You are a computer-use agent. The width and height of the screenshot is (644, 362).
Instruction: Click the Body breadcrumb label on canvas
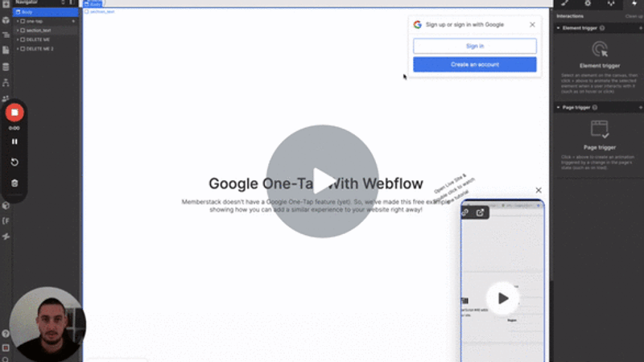tap(93, 4)
